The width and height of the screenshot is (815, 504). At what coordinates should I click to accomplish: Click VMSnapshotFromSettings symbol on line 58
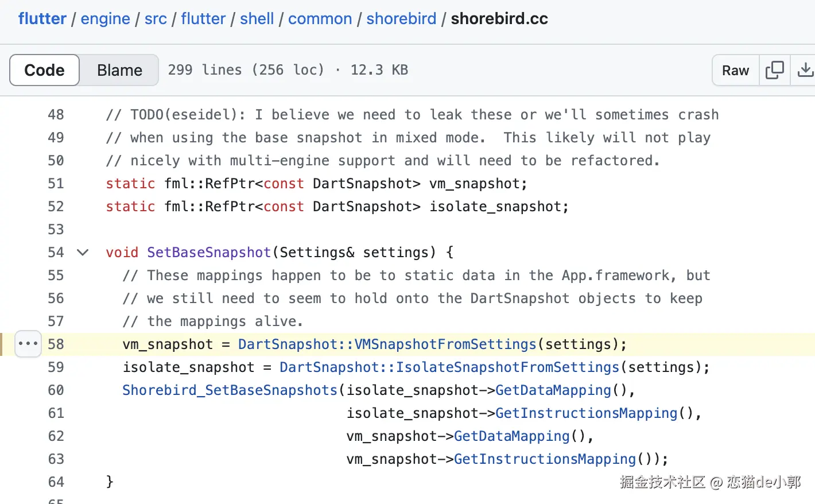(x=445, y=344)
